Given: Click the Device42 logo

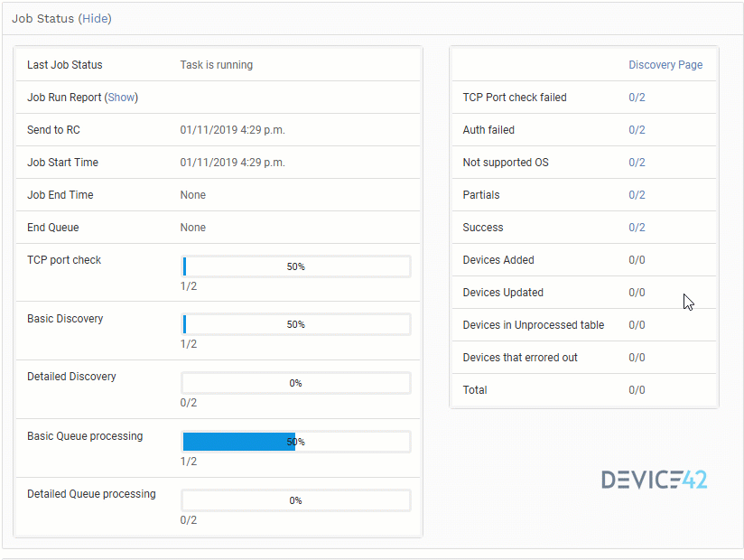Looking at the screenshot, I should tap(655, 480).
